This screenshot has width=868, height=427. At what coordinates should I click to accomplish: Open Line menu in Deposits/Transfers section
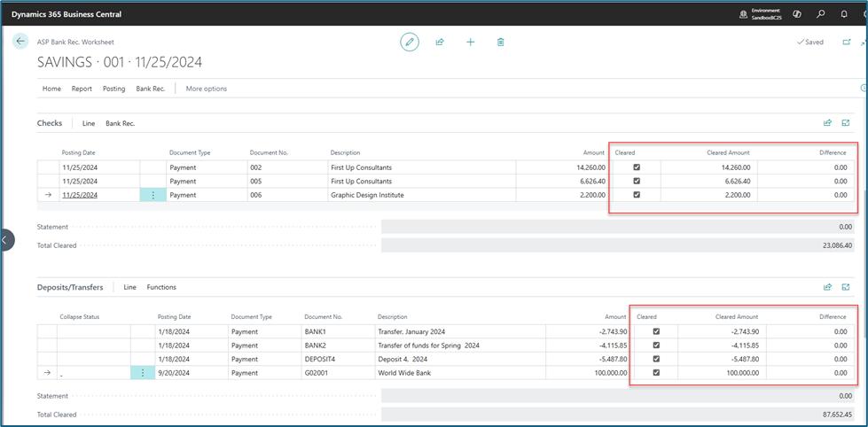click(130, 287)
